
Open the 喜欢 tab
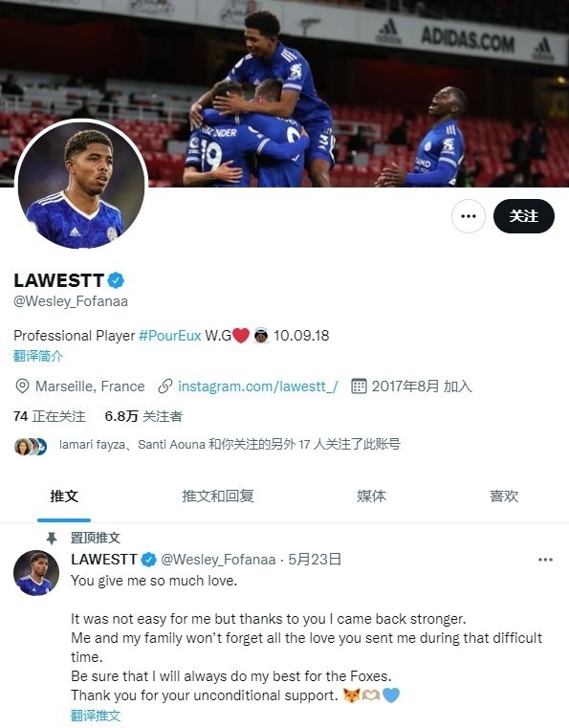(504, 496)
